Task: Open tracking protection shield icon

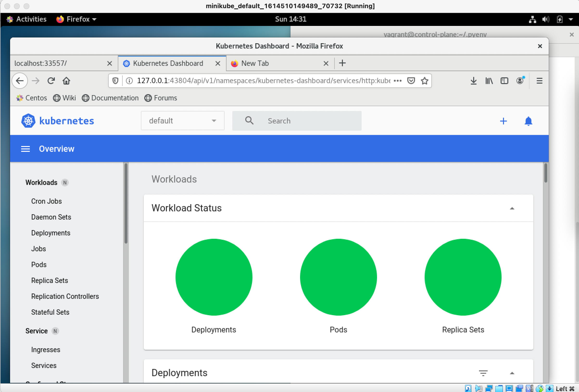Action: [115, 81]
